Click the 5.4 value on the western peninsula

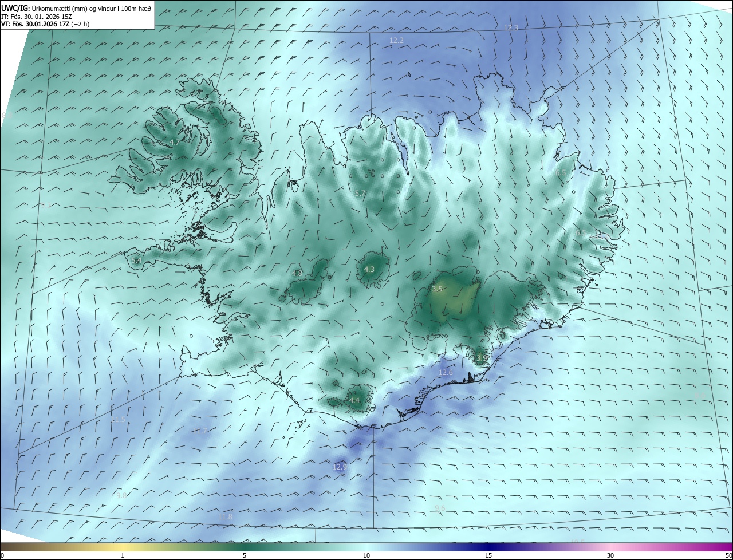136,261
